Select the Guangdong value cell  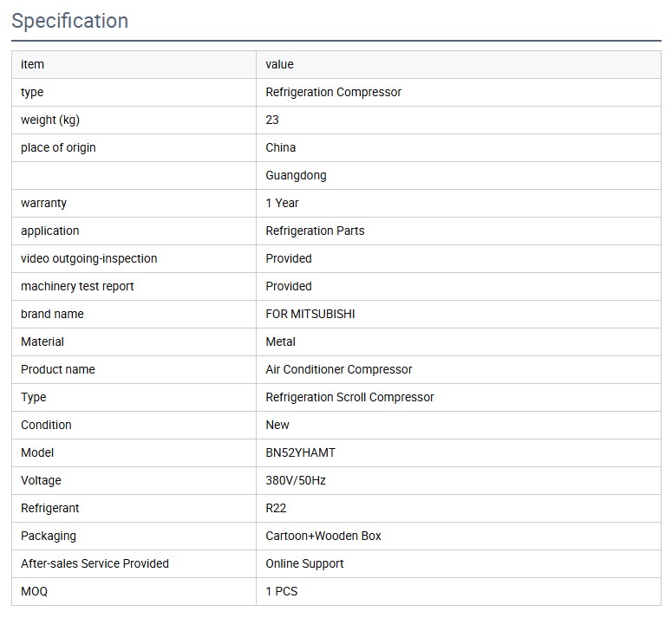[296, 175]
